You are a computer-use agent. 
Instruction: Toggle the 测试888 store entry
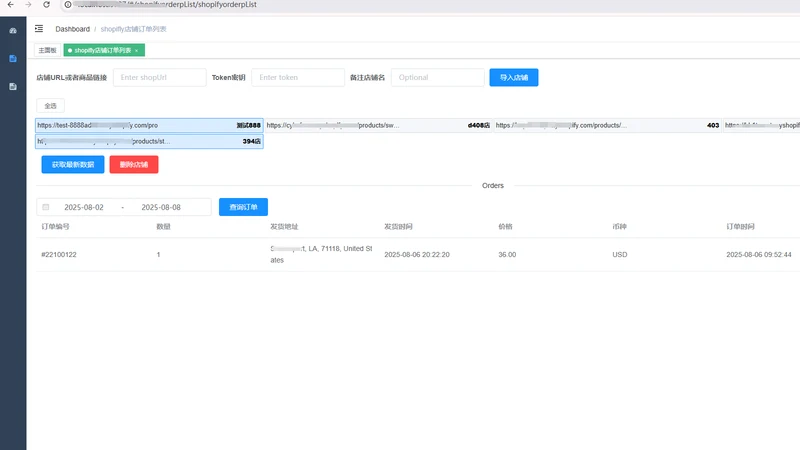click(149, 125)
